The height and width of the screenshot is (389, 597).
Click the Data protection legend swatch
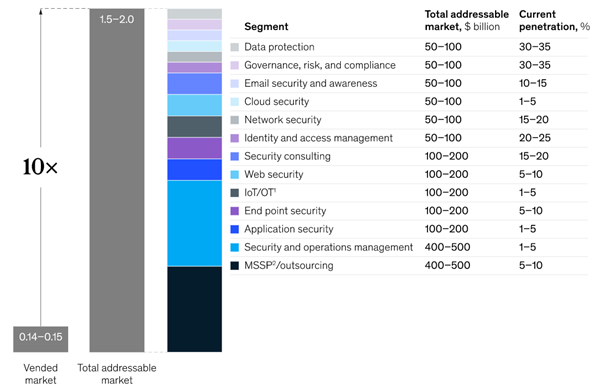[x=235, y=47]
